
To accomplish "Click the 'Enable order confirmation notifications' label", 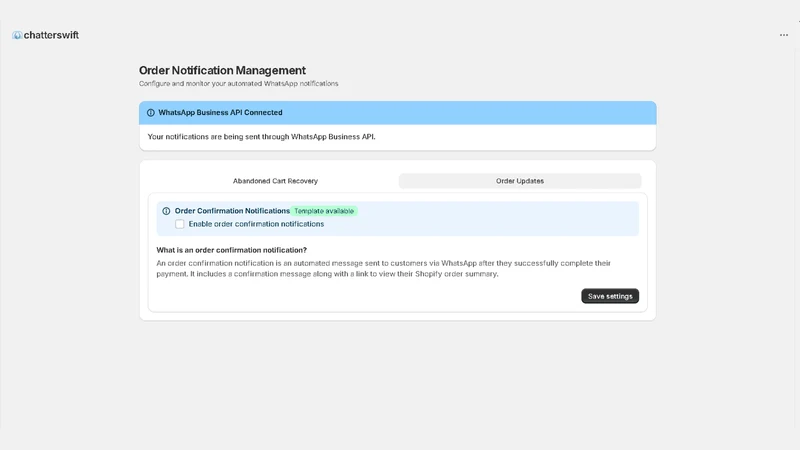I will (x=256, y=224).
